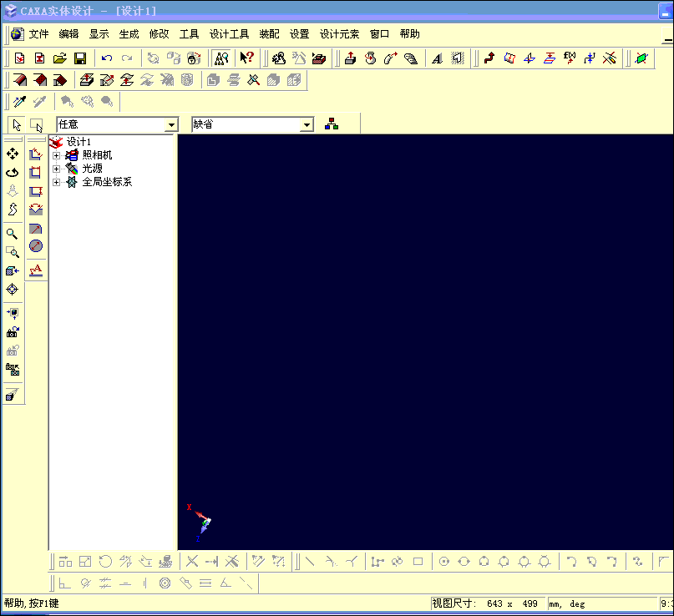Select the zoom window tool
This screenshot has width=674, height=616.
[x=13, y=252]
